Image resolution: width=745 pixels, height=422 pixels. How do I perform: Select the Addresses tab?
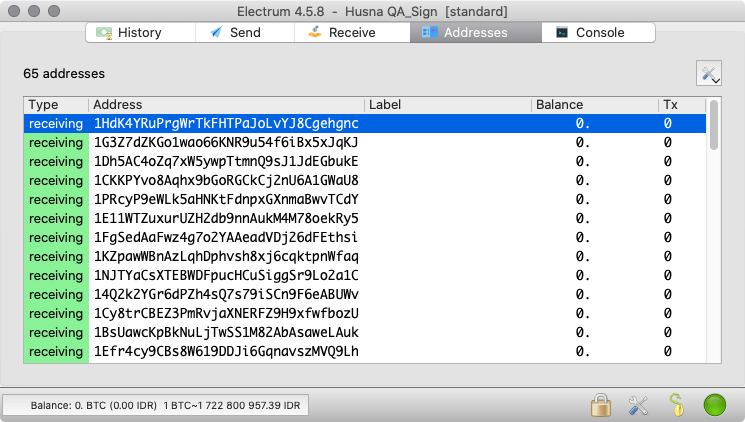point(476,32)
